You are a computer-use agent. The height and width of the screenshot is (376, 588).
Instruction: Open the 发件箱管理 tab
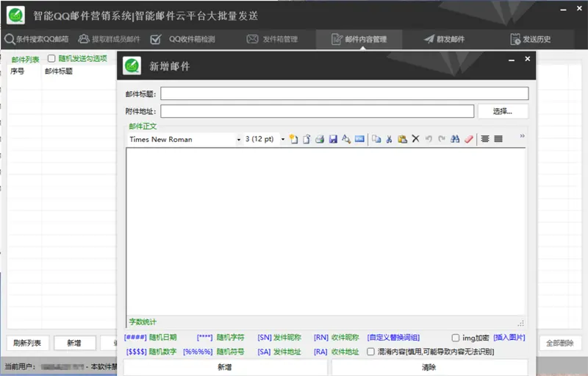pyautogui.click(x=272, y=39)
